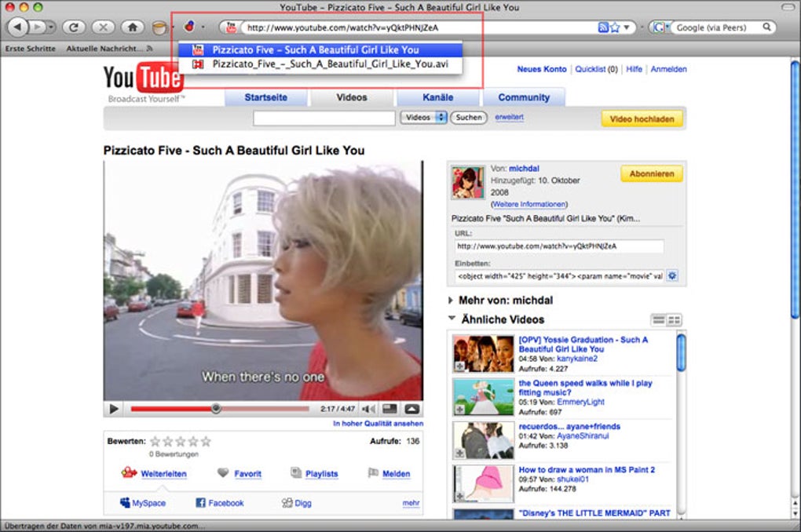Go to the Home page button
The height and width of the screenshot is (532, 801).
pos(132,27)
